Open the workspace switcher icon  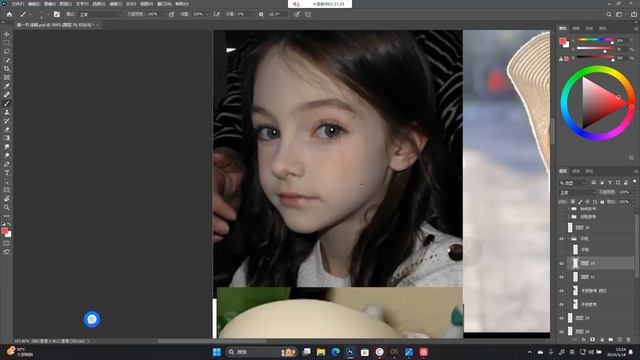pos(620,14)
